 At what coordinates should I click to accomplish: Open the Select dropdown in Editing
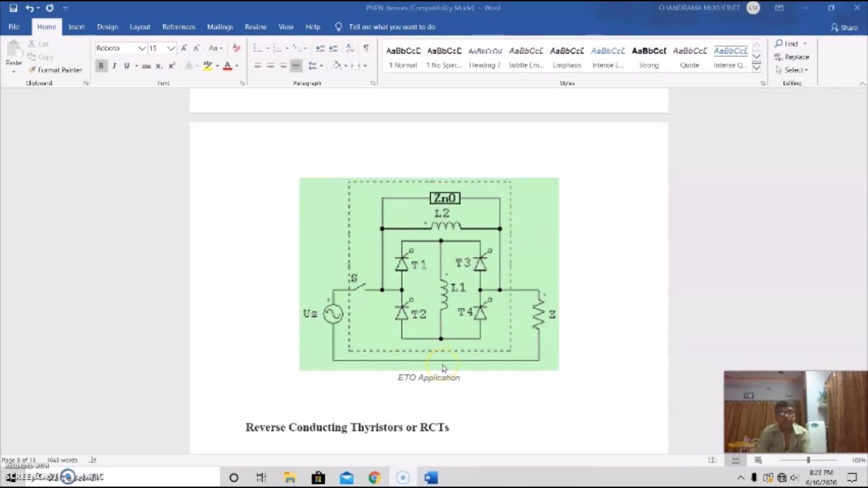click(x=791, y=70)
